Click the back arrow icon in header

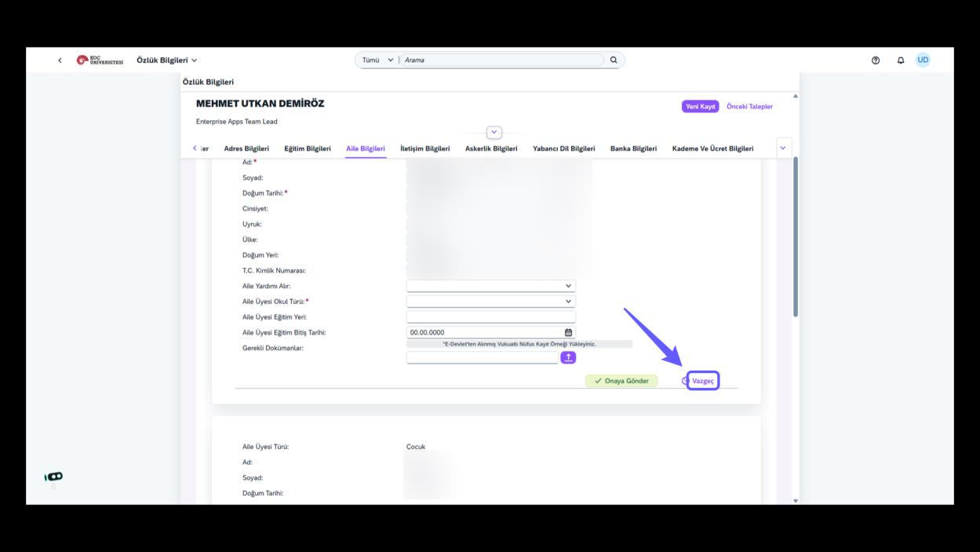(60, 60)
